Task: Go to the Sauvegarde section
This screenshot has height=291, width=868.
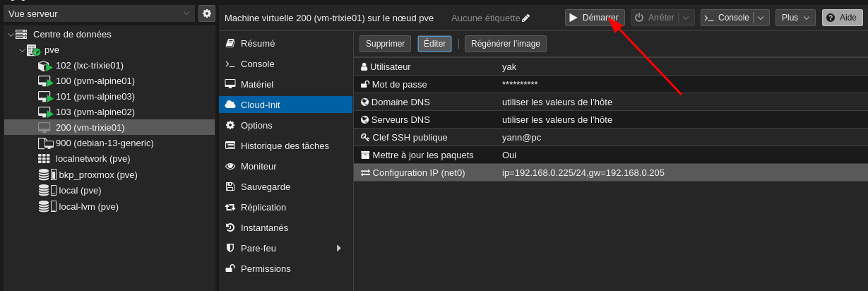Action: 265,187
